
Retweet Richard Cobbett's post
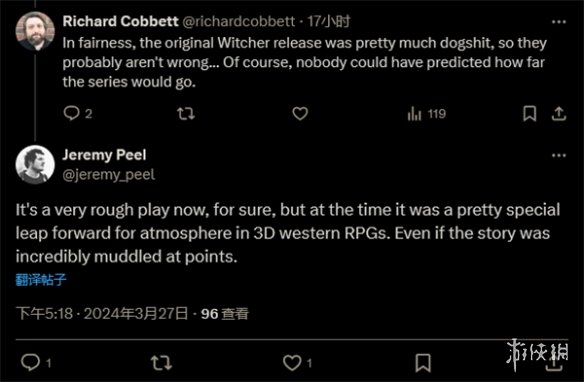[x=185, y=114]
